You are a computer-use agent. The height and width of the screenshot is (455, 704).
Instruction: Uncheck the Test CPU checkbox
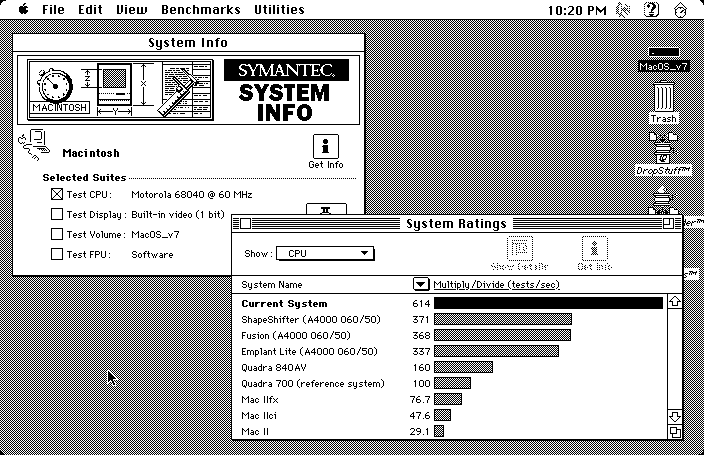[x=57, y=194]
